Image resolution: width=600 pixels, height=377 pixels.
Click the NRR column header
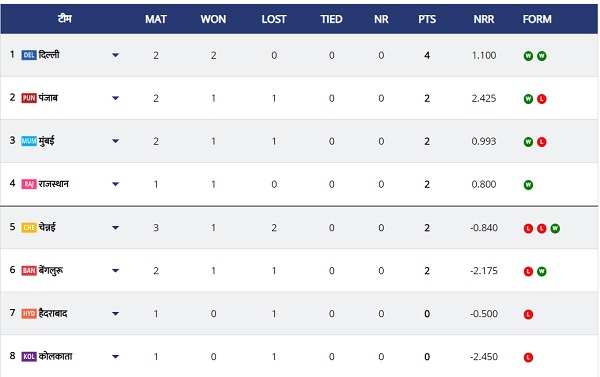tap(484, 19)
